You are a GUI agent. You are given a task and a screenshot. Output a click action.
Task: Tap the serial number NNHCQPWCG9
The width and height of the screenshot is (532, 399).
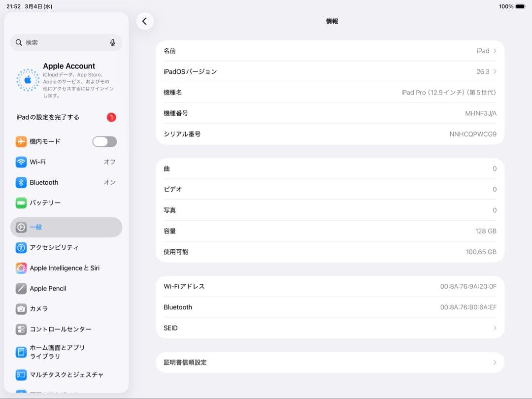pyautogui.click(x=473, y=134)
